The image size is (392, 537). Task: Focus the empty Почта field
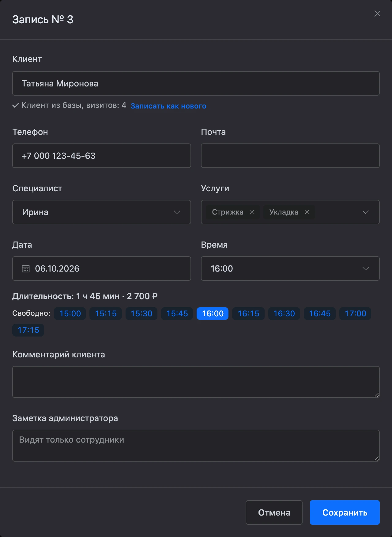(290, 156)
